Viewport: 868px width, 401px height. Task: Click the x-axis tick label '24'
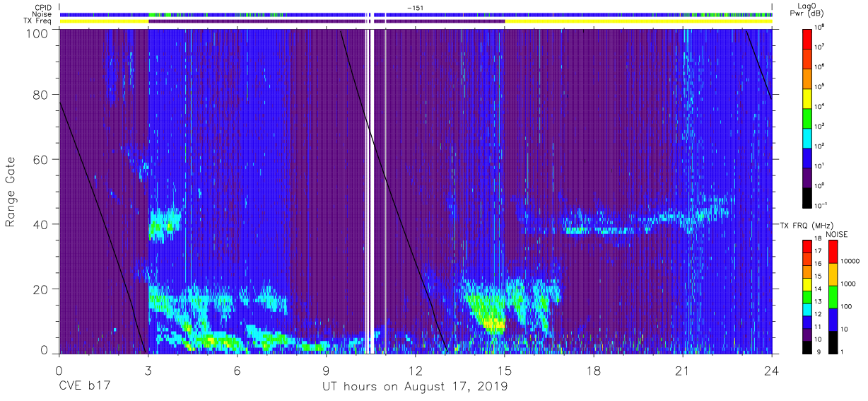click(772, 371)
